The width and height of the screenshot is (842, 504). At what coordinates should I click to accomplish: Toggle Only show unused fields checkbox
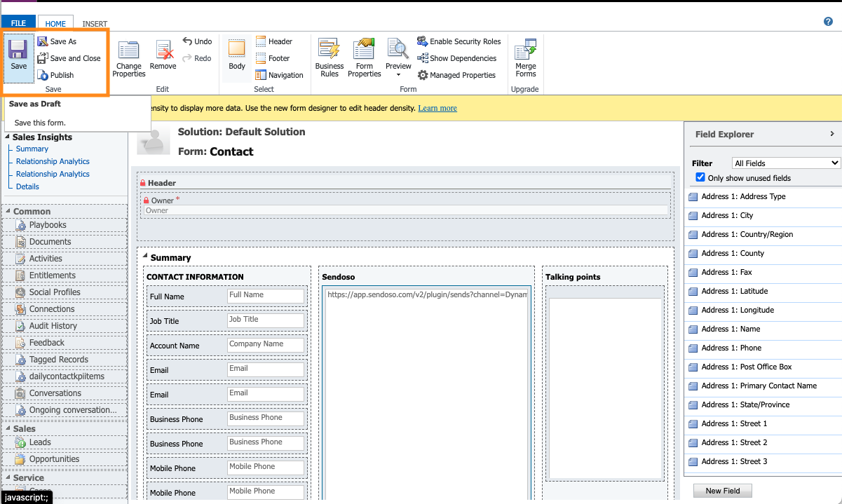pos(700,178)
